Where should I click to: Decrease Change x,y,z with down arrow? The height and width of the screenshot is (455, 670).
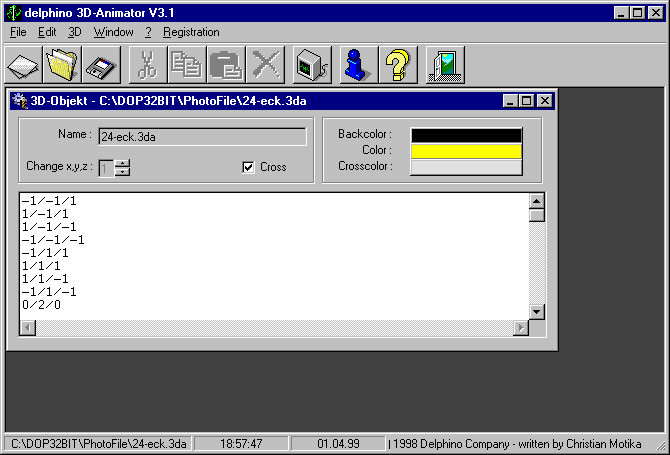point(123,172)
